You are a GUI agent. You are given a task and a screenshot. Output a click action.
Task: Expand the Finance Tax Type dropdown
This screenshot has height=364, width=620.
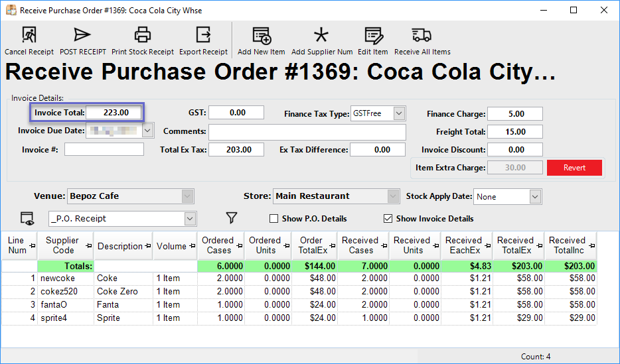[398, 113]
